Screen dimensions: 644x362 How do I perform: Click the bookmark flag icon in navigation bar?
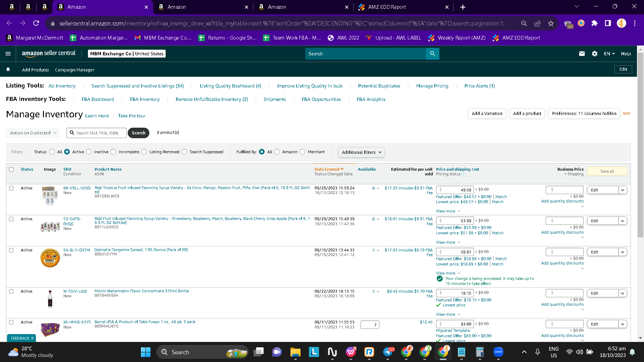[x=8, y=69]
